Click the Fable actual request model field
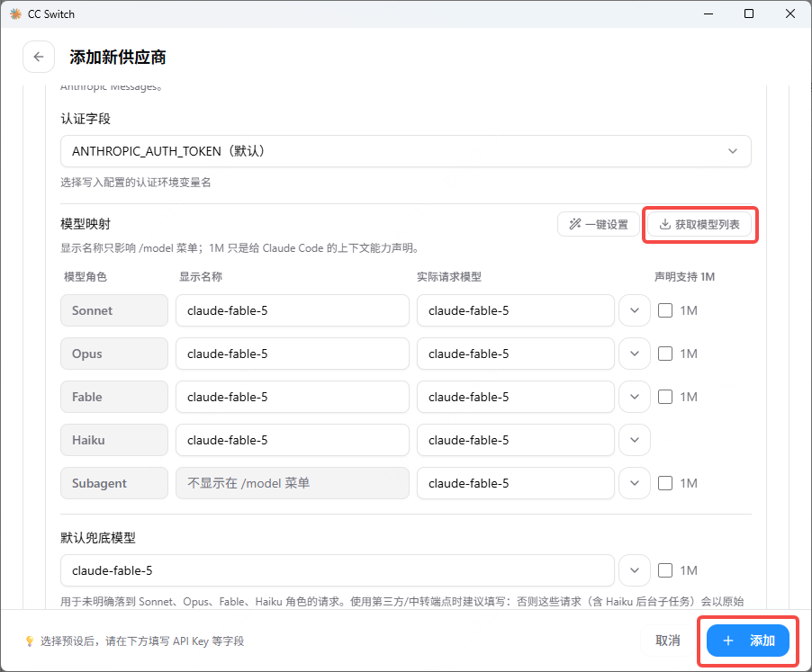Screen dimensions: 812x672 (x=515, y=397)
